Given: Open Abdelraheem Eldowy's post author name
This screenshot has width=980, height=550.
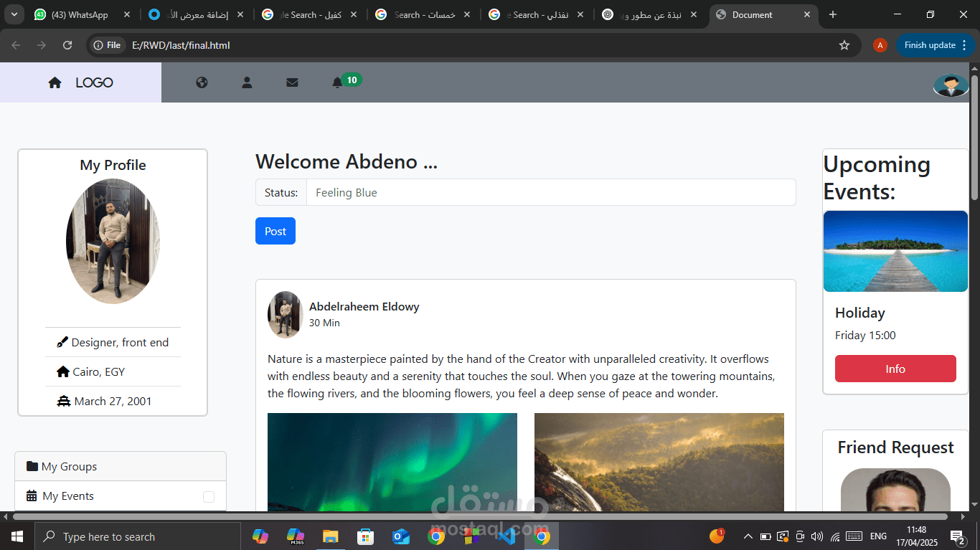Looking at the screenshot, I should pyautogui.click(x=364, y=307).
